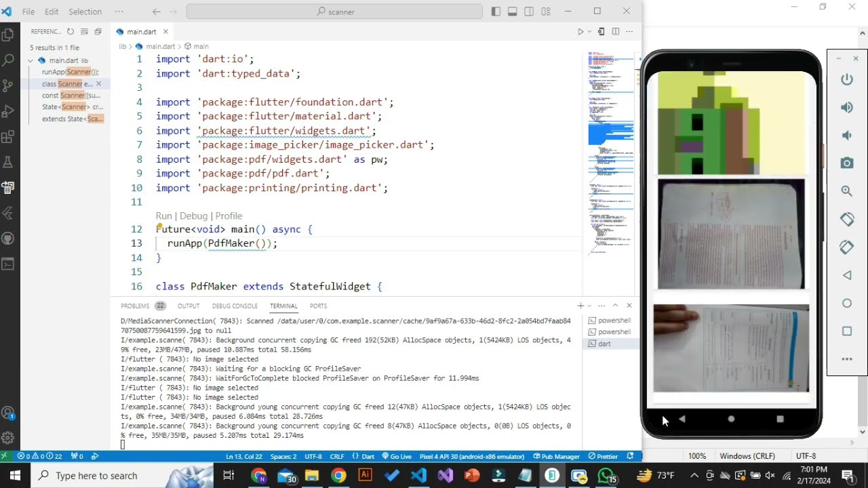
Task: Open the References view in activity bar
Action: (8, 188)
